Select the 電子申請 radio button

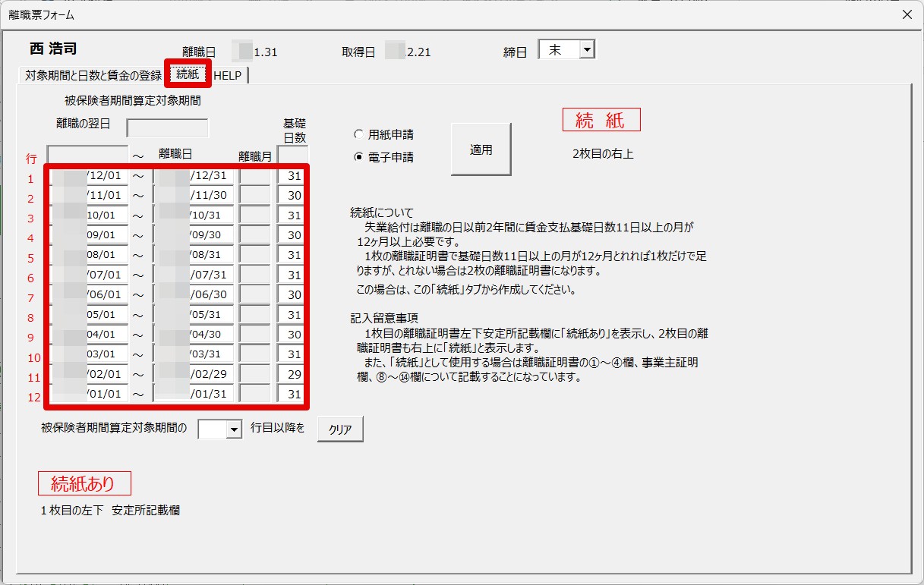click(x=359, y=157)
